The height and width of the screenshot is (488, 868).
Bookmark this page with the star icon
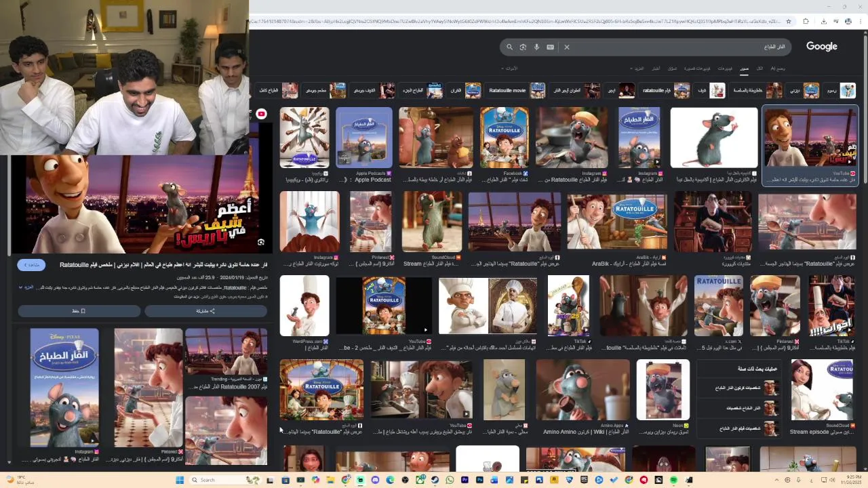[788, 21]
